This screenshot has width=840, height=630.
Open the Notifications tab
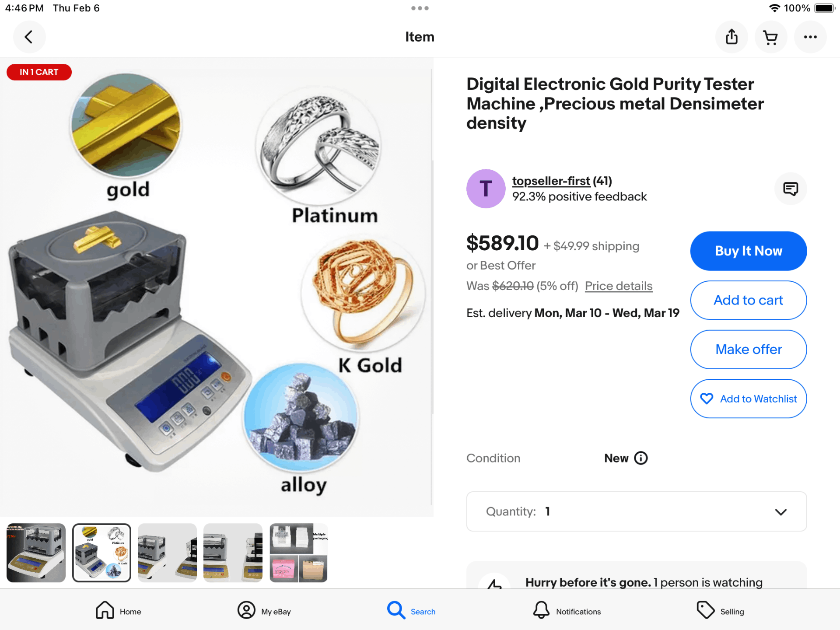(567, 610)
